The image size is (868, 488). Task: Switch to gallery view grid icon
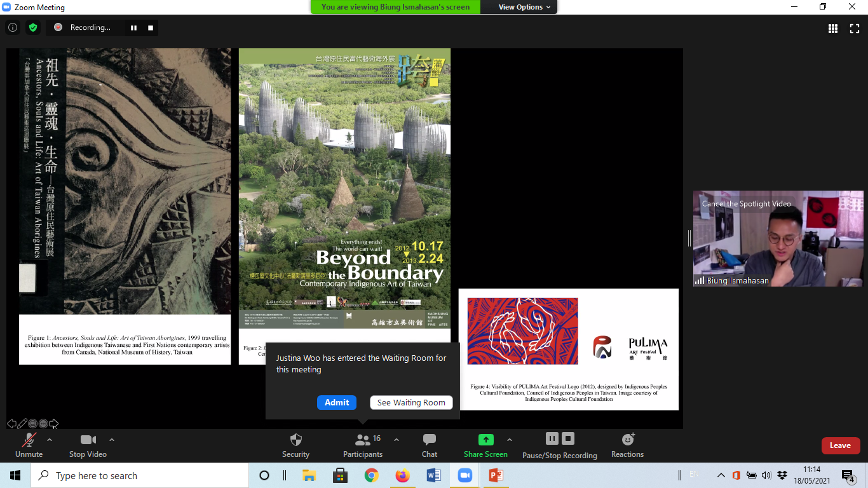(x=833, y=29)
